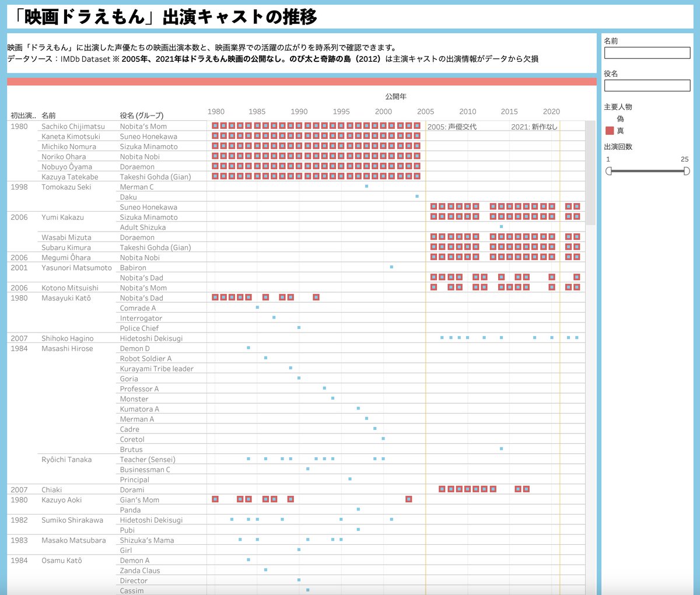Image resolution: width=700 pixels, height=595 pixels.
Task: Select the name Sachiko Chijimatsu
Action: click(x=73, y=126)
